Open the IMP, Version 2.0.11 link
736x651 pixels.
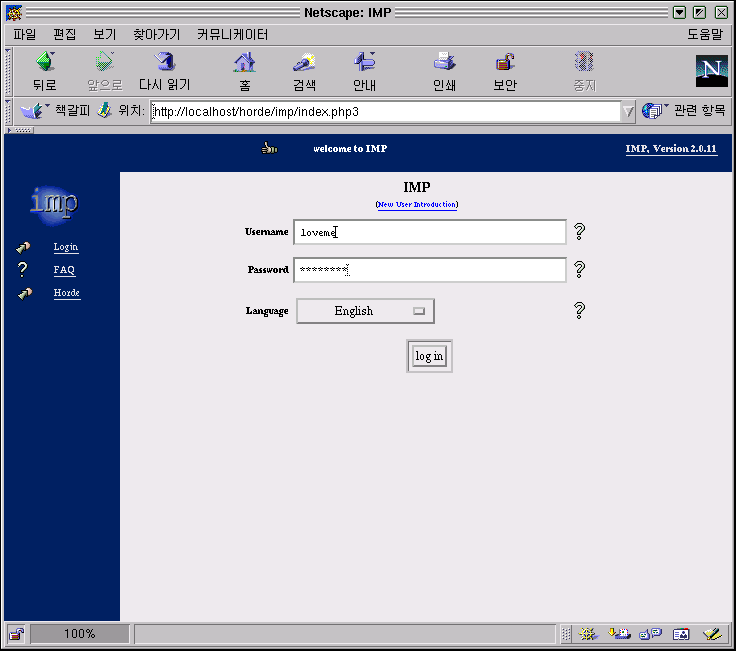click(671, 149)
